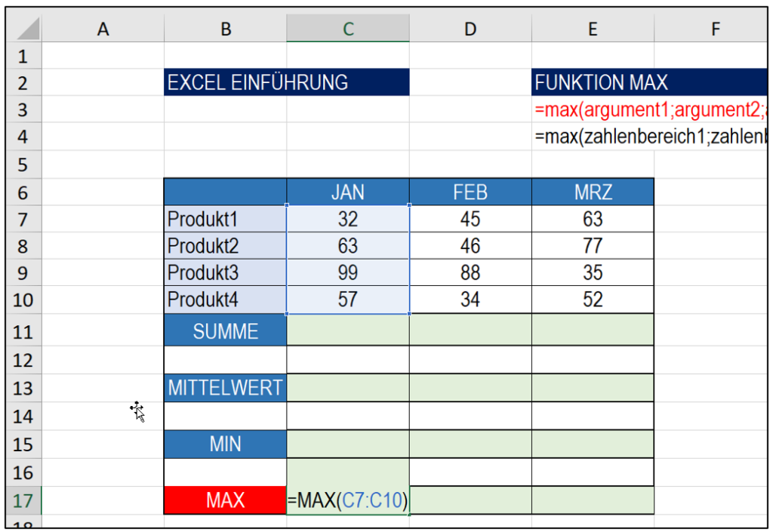The image size is (773, 532).
Task: Select row 8 header
Action: point(23,246)
